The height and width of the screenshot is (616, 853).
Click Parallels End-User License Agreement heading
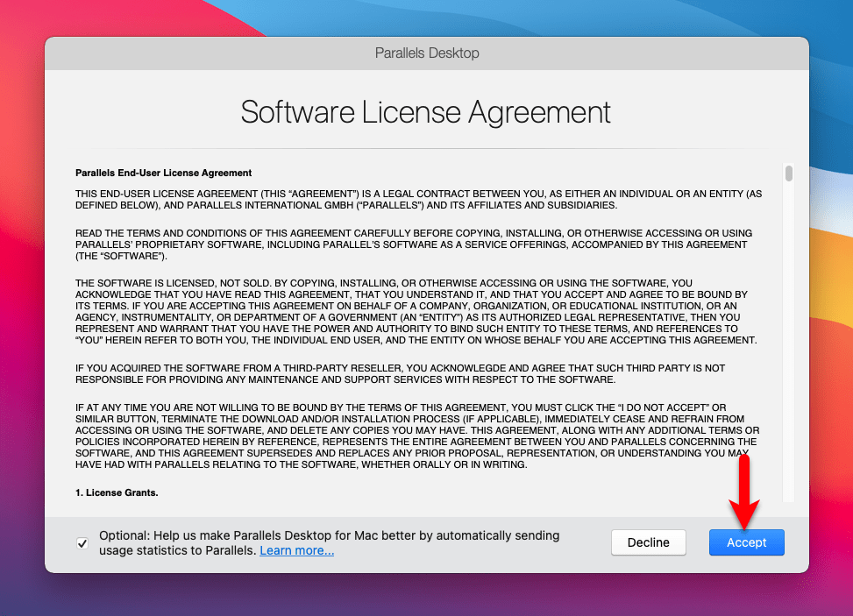[x=163, y=173]
